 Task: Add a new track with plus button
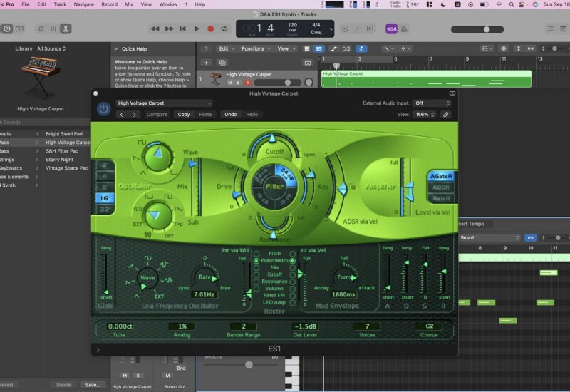[206, 63]
